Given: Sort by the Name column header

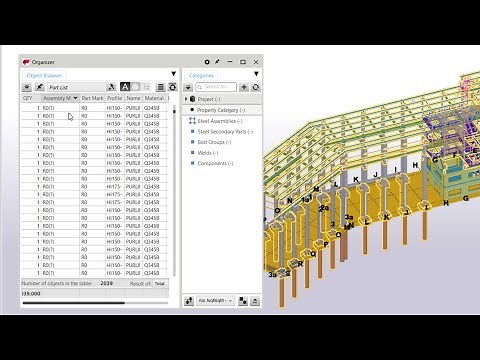Looking at the screenshot, I should (x=133, y=98).
